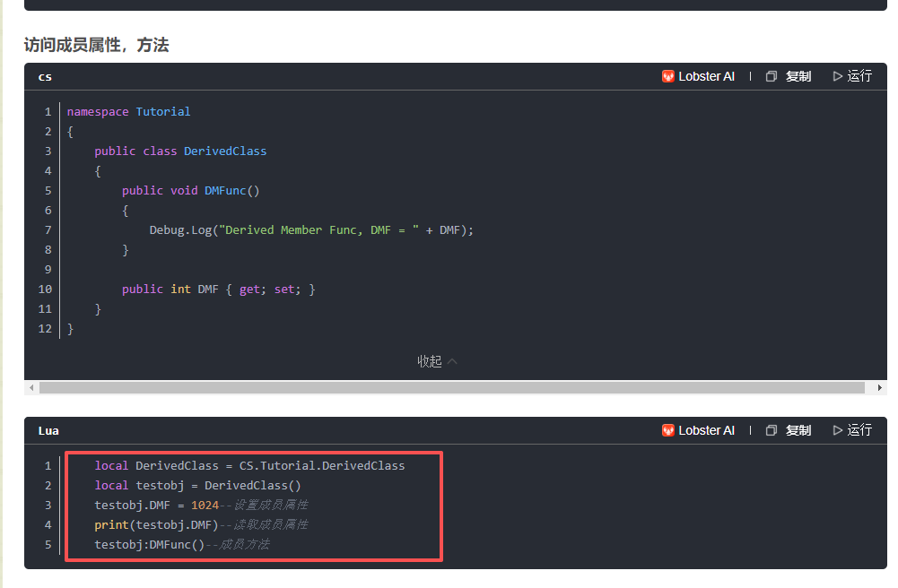The image size is (898, 588).
Task: Click the text public class DerivedClass
Action: click(x=180, y=151)
